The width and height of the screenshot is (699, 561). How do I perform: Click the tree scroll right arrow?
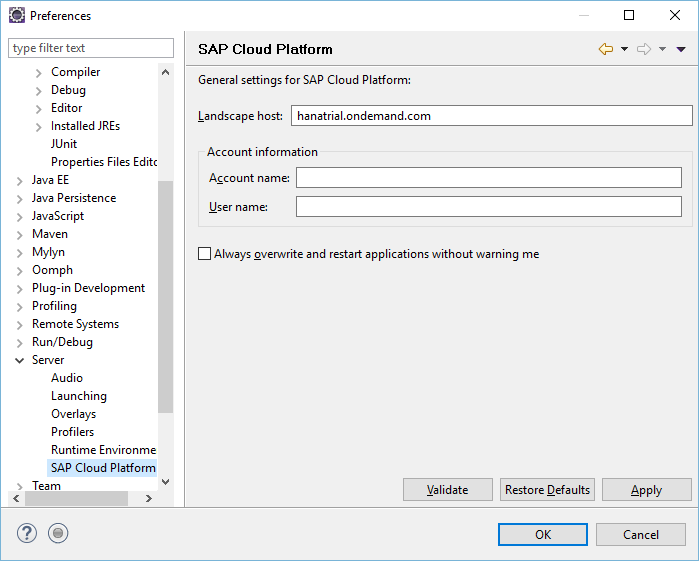pyautogui.click(x=149, y=498)
